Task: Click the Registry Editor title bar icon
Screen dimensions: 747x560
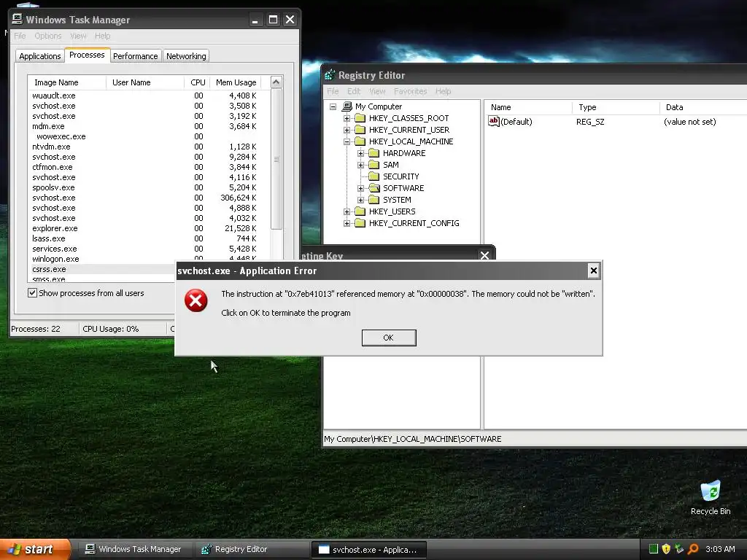Action: click(330, 75)
